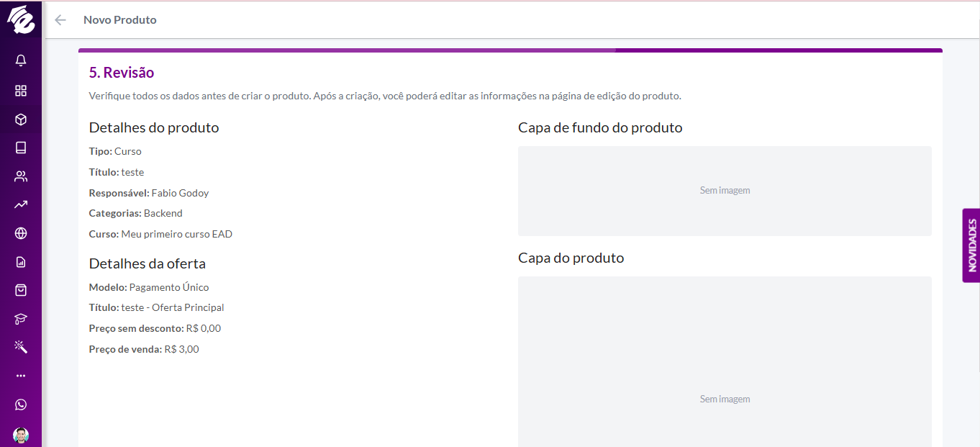Viewport: 980px width, 447px height.
Task: Click the wizard progress bar
Action: click(x=510, y=50)
